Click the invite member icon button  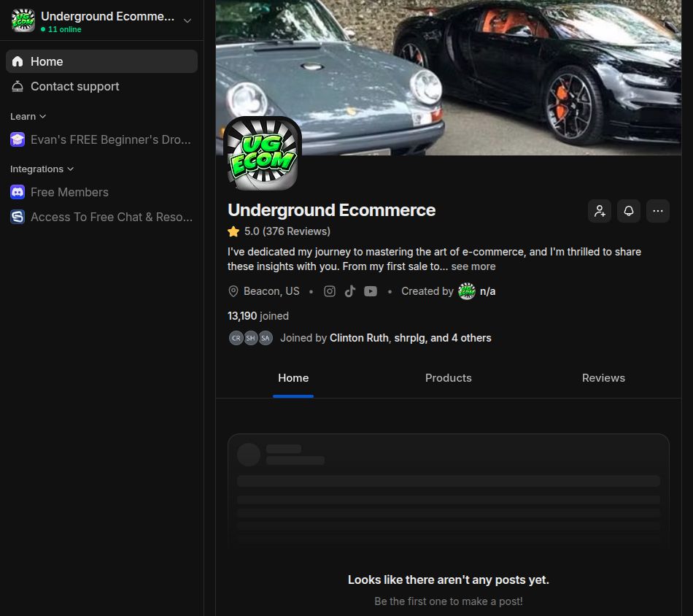(x=600, y=211)
